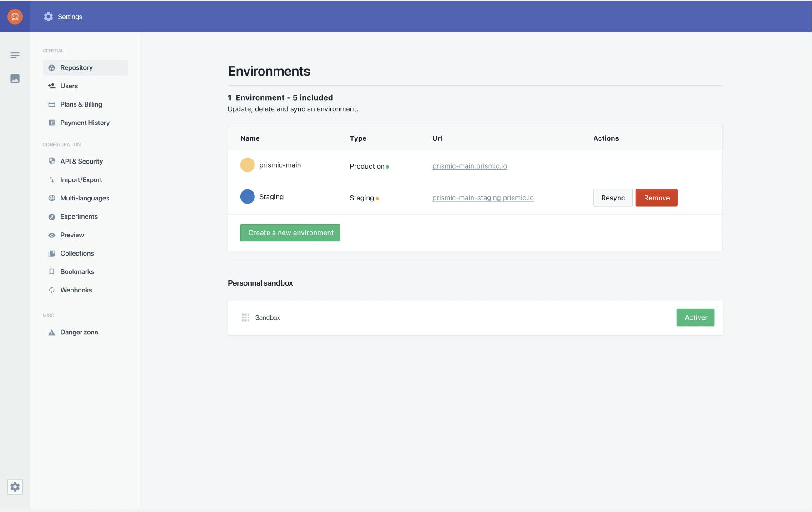
Task: Click Create a new environment button
Action: (290, 233)
